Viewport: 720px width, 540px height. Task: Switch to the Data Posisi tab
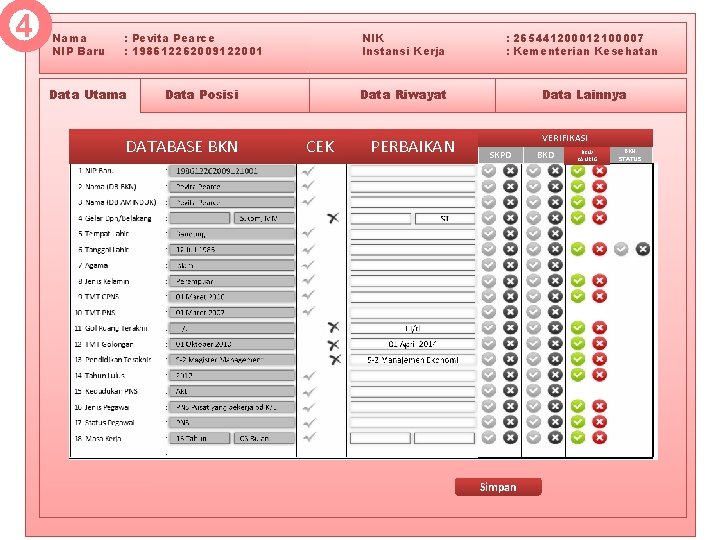[225, 95]
